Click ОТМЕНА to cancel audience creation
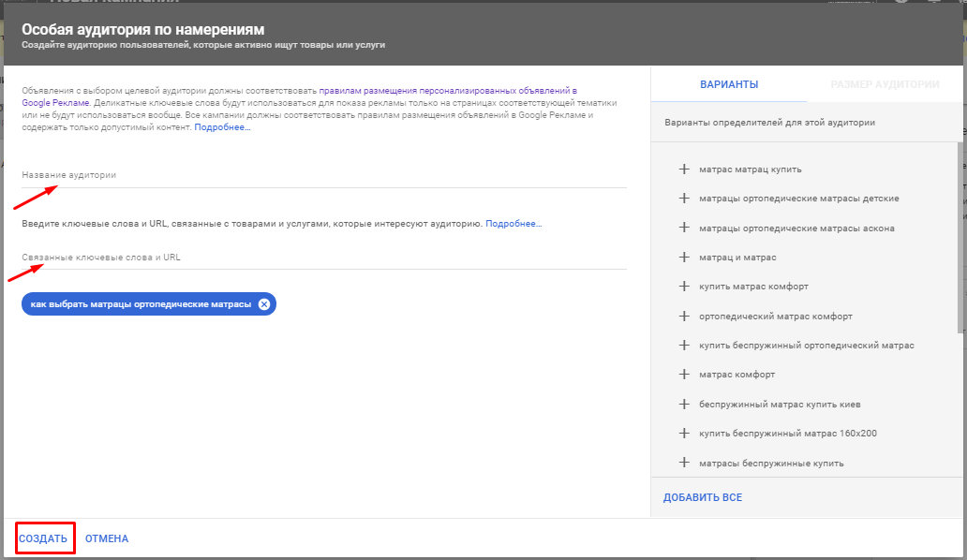 coord(107,539)
